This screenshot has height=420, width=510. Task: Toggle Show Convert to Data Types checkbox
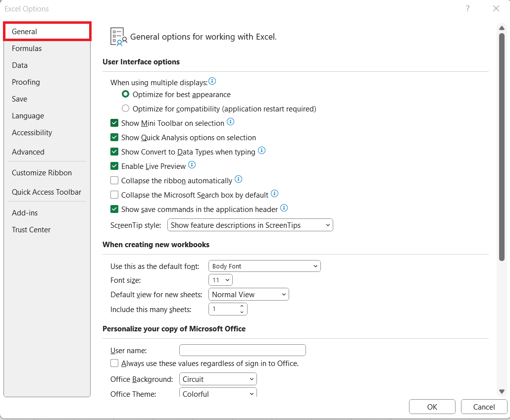click(114, 152)
